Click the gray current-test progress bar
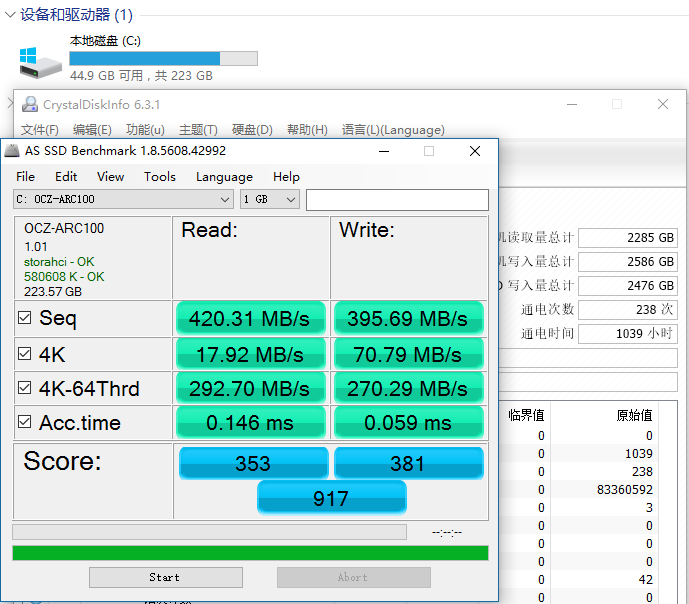Image resolution: width=689 pixels, height=604 pixels. coord(210,532)
